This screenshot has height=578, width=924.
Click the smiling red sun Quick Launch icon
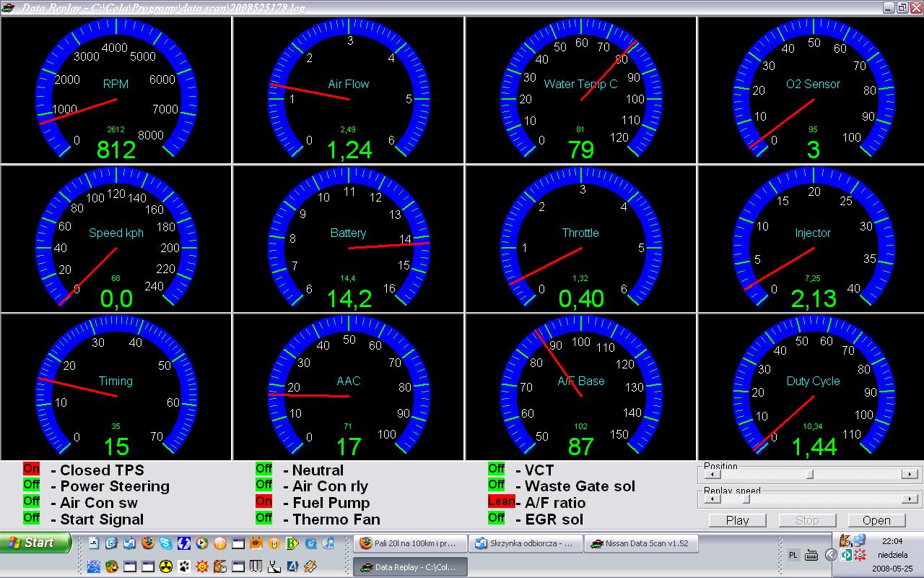click(202, 566)
